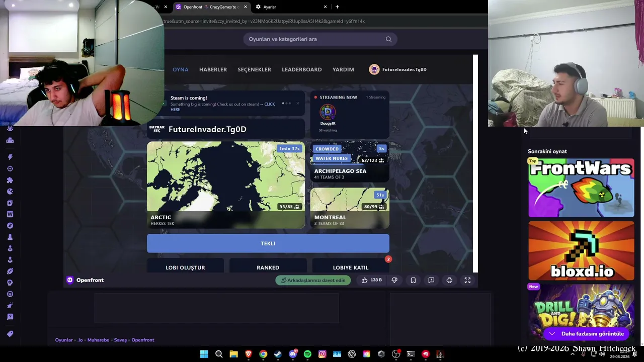Click the .io breadcrumb link
644x362 pixels.
coord(80,340)
